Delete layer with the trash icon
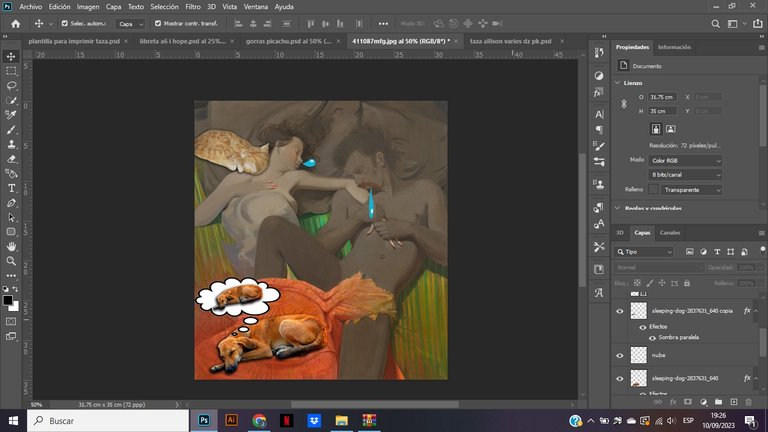 [x=748, y=402]
